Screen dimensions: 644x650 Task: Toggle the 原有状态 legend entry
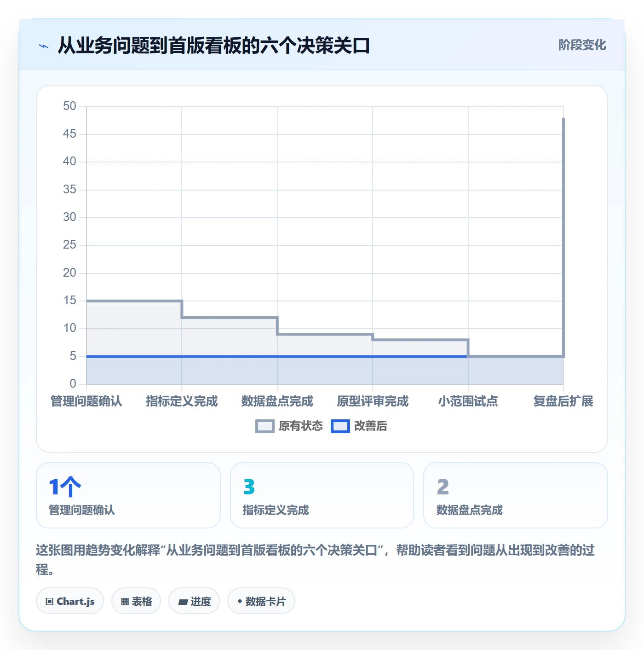289,426
